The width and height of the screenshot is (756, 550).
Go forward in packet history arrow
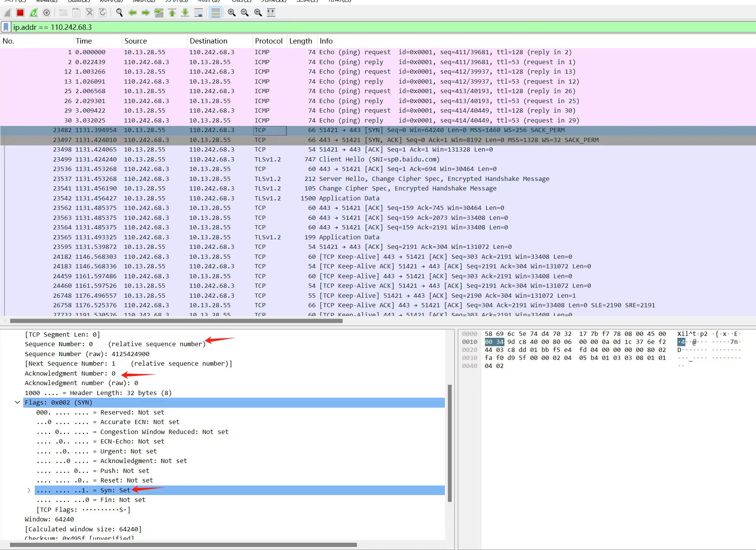(x=145, y=13)
